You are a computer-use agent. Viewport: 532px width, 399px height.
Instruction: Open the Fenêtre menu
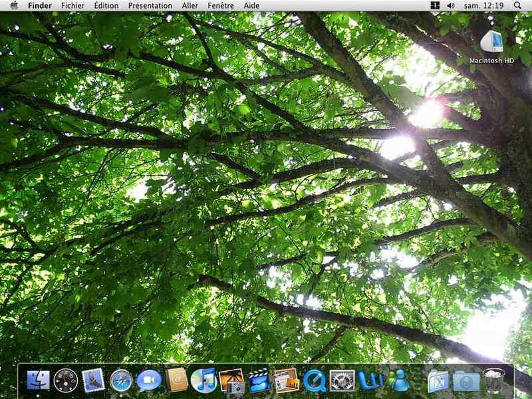[221, 6]
